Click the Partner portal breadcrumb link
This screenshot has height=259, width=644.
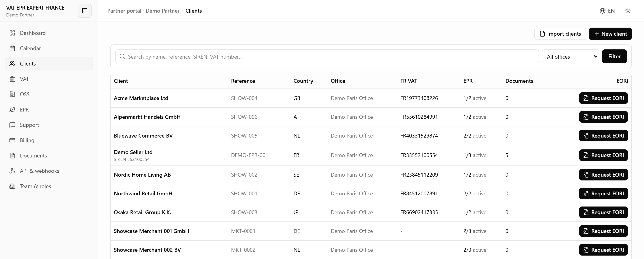coord(124,11)
